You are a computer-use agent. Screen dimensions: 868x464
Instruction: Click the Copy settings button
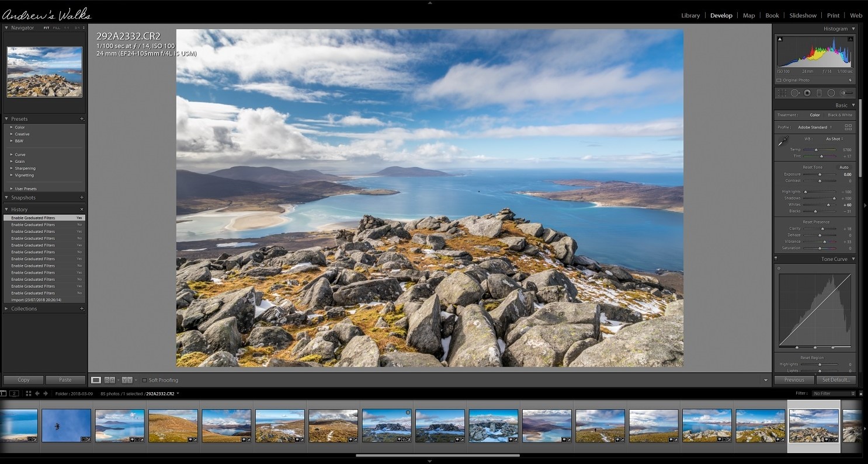(23, 380)
